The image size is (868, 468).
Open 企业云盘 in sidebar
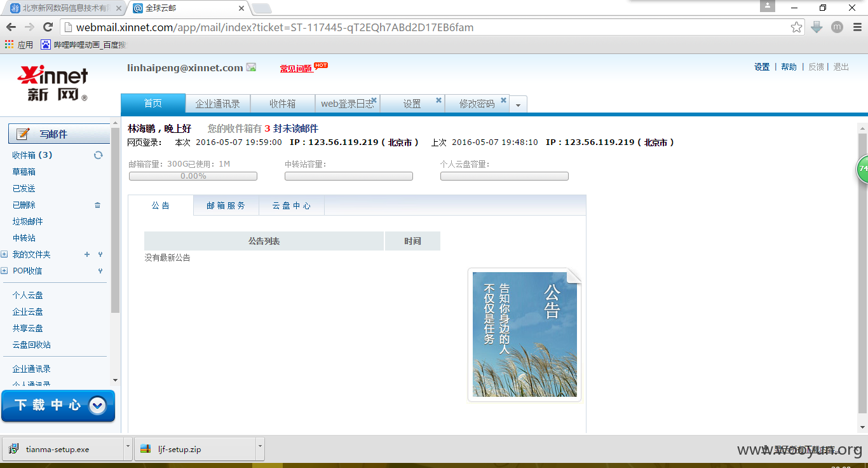click(28, 312)
